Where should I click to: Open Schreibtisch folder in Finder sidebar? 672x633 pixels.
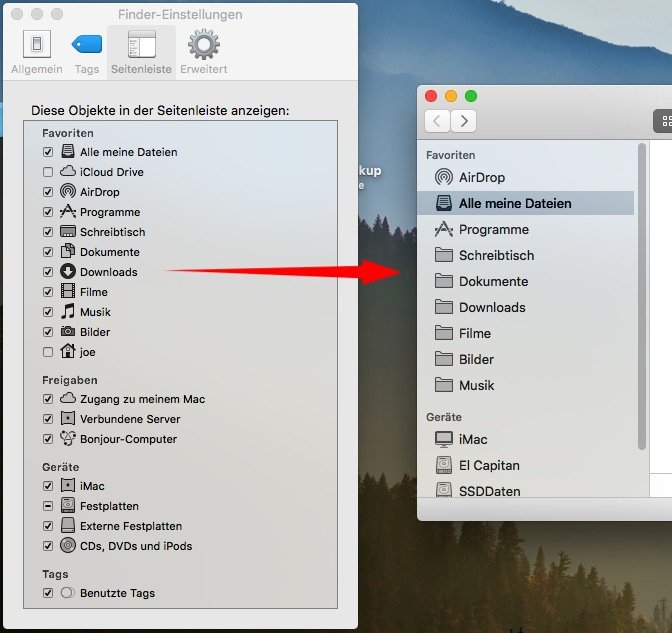525,255
